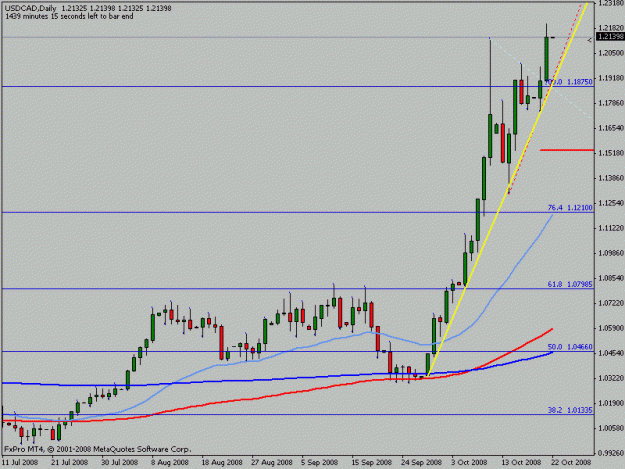Select the Fibonacci label '38.2 1.01335'
The image size is (625, 469).
coord(570,410)
